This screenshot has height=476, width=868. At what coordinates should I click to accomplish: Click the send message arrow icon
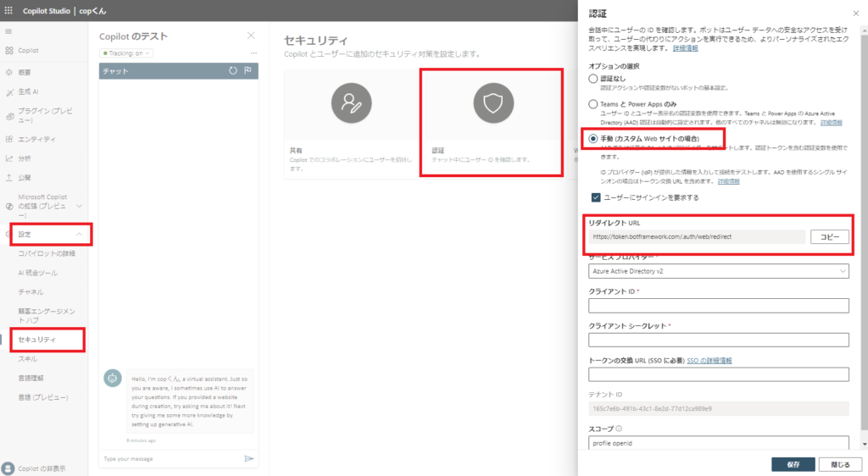point(249,458)
